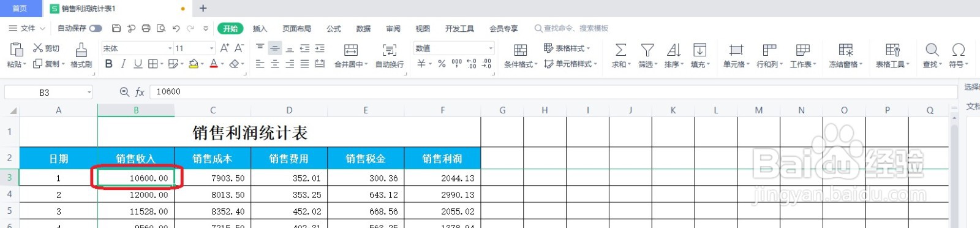Viewport: 980px width, 228px height.
Task: Increase font size with A+ icon
Action: pyautogui.click(x=224, y=48)
